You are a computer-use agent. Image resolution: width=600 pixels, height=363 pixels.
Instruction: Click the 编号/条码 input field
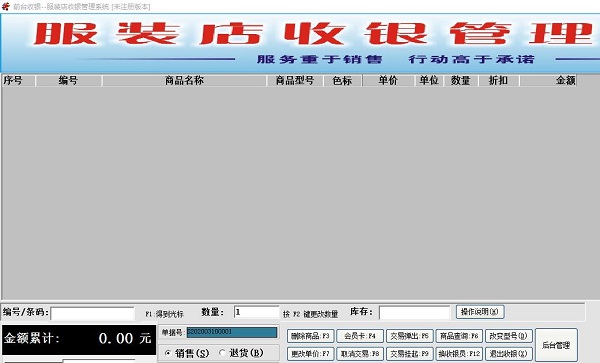coord(92,313)
